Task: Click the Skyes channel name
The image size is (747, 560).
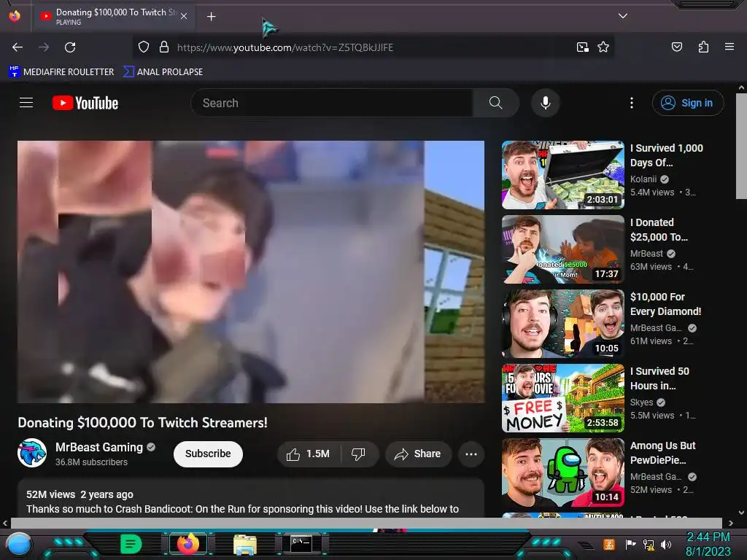Action: (641, 402)
